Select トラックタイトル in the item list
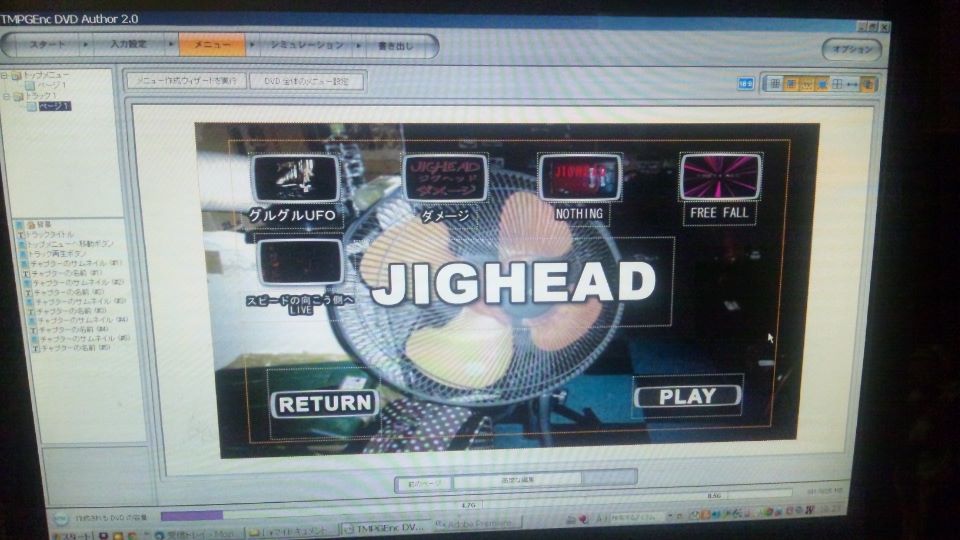 (x=49, y=234)
